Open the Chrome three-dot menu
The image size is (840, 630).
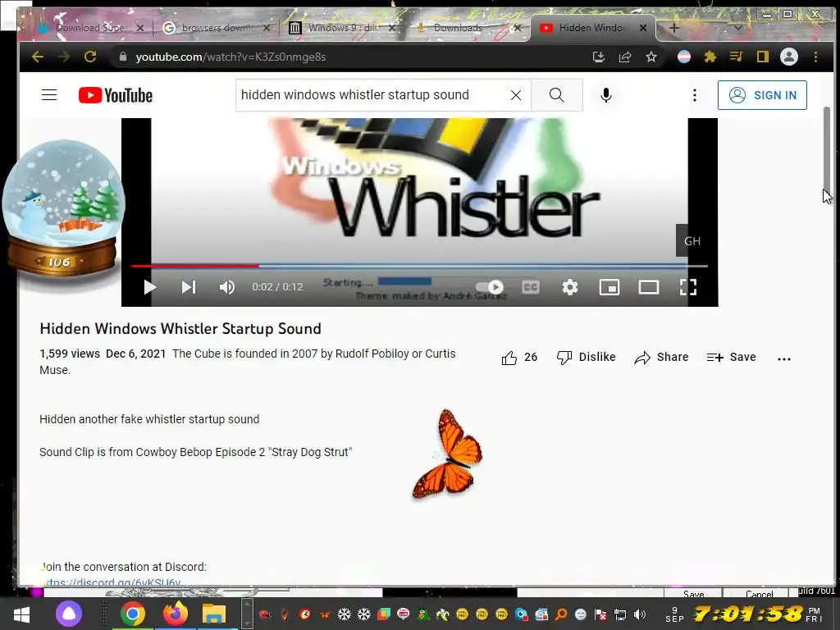[x=815, y=57]
